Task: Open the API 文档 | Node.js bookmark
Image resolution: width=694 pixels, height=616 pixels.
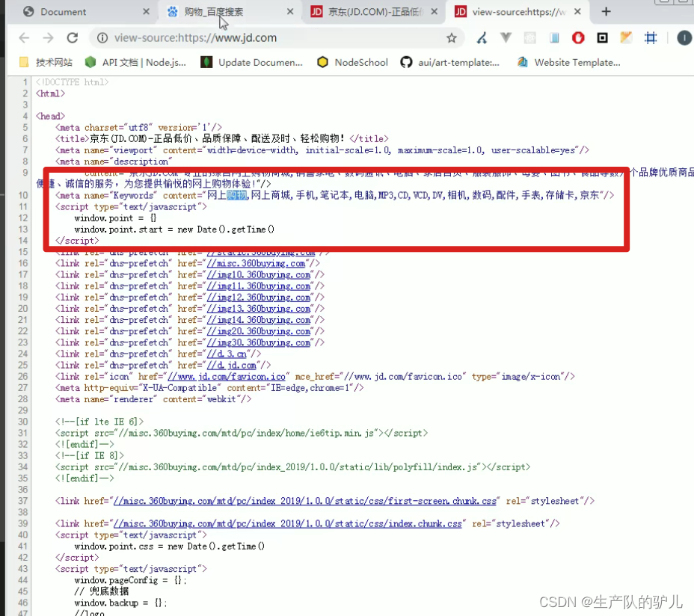Action: pyautogui.click(x=136, y=62)
